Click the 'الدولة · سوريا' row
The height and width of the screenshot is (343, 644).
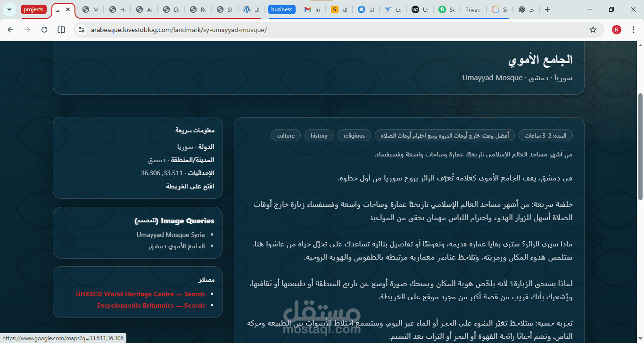click(196, 147)
